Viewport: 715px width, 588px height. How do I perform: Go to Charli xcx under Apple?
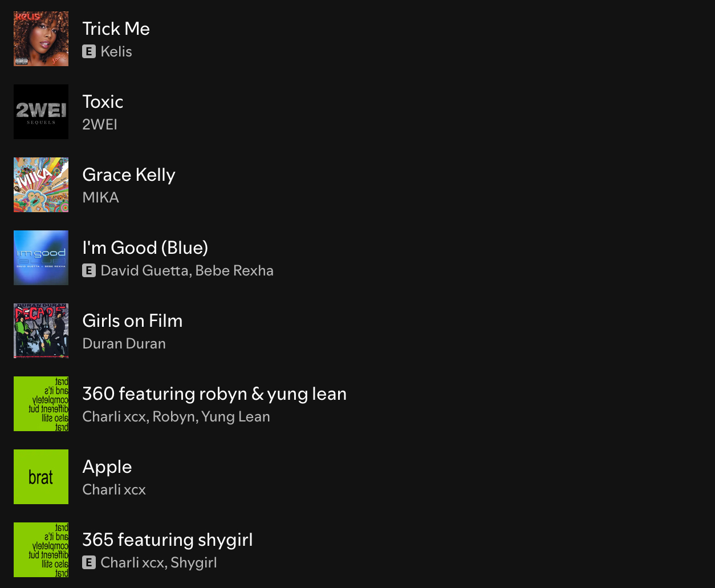point(114,489)
